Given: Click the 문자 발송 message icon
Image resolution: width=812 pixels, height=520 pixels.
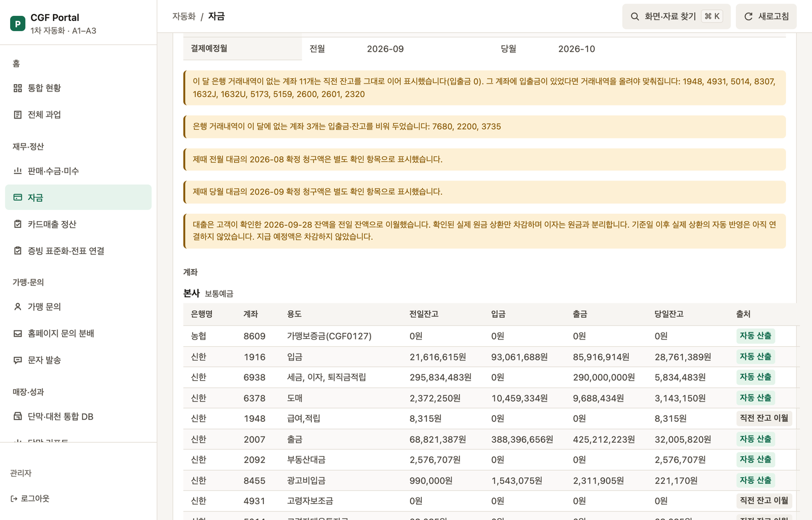Looking at the screenshot, I should pos(17,360).
